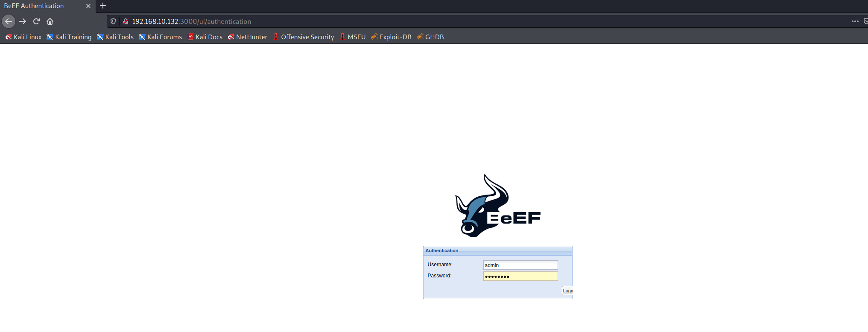Close the BeEF Authentication tab
Viewport: 868px width, 332px height.
[88, 6]
